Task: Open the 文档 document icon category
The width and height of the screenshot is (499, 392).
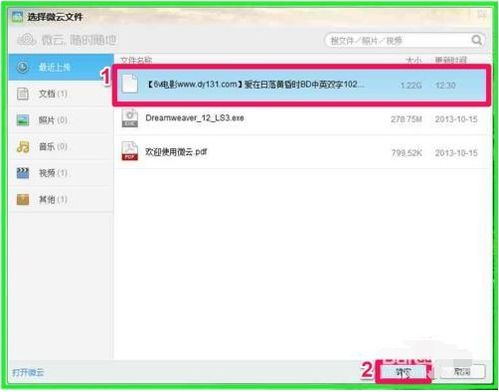Action: tap(23, 94)
